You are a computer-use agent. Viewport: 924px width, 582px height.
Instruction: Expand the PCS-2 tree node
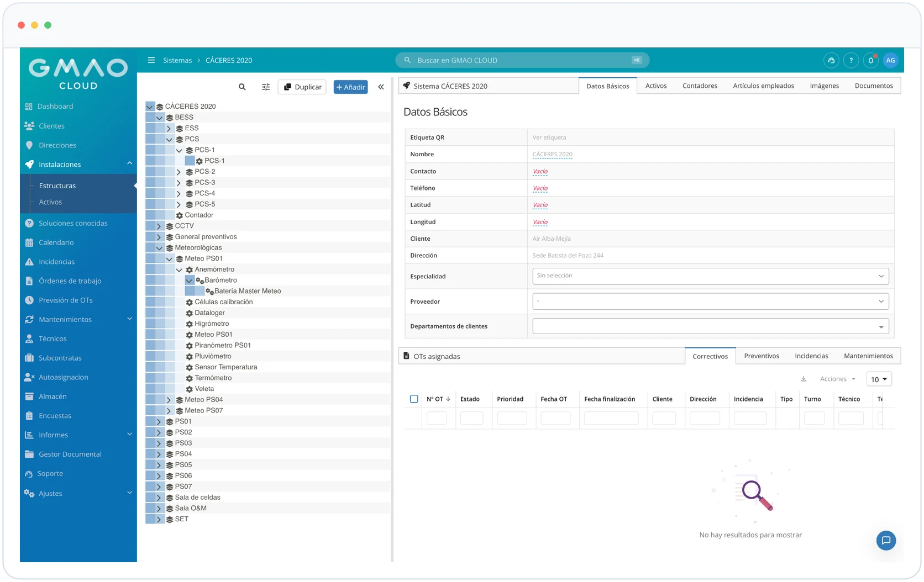point(179,172)
